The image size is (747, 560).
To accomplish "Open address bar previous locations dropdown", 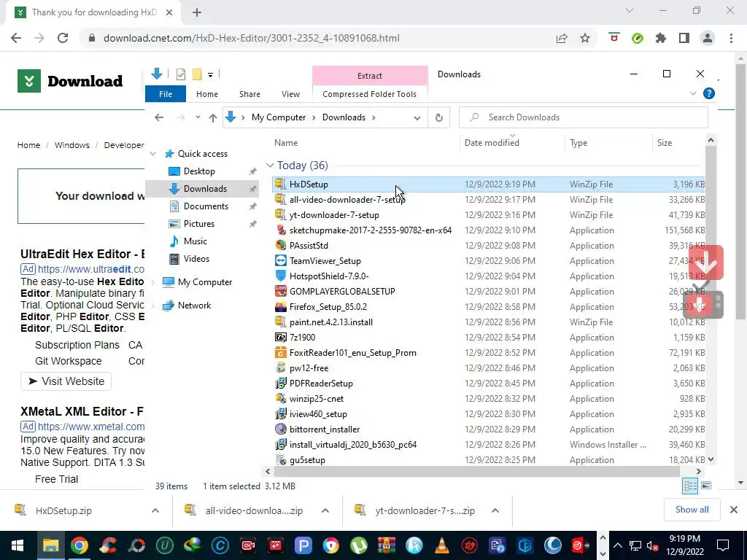I will click(x=417, y=117).
